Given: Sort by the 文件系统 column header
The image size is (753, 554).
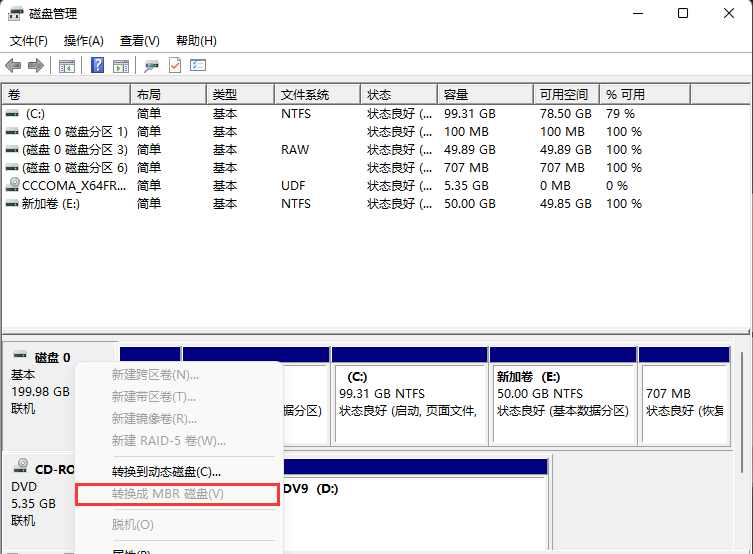Looking at the screenshot, I should [305, 94].
